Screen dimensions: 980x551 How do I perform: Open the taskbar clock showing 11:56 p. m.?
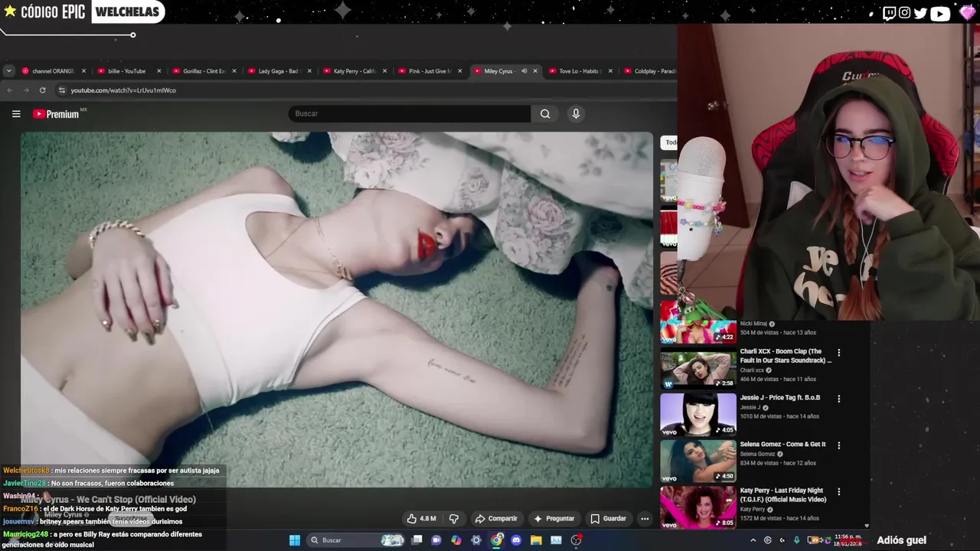coord(848,540)
